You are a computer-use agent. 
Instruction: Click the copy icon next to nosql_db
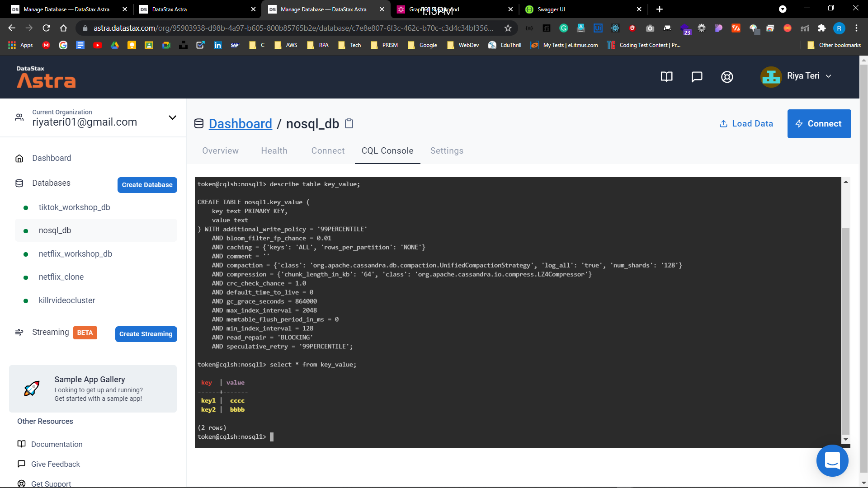coord(349,123)
